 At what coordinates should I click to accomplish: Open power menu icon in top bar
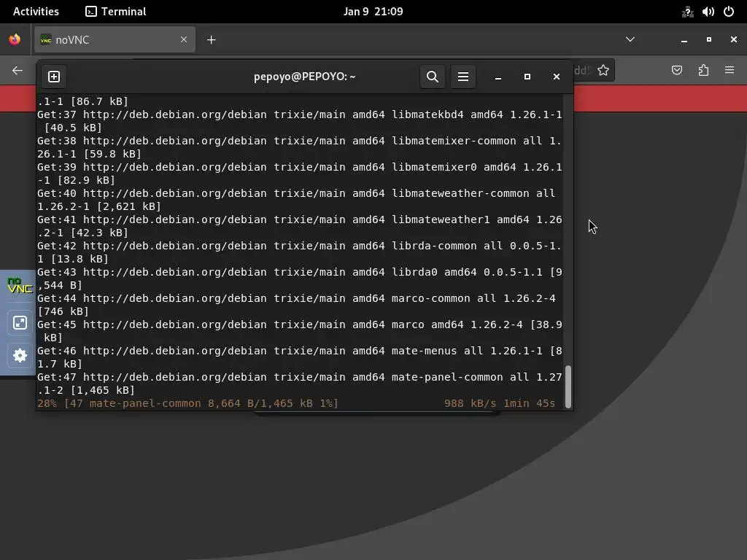point(729,12)
